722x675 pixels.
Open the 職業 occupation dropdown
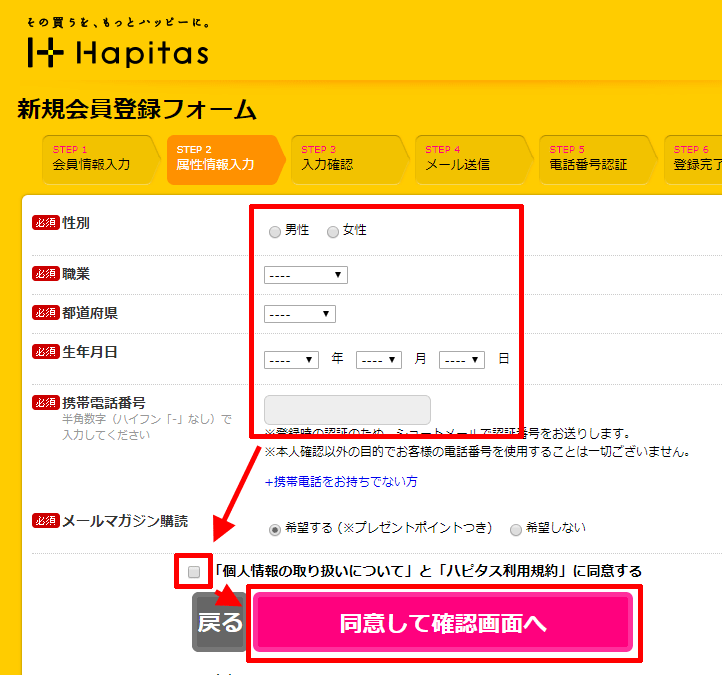(306, 275)
